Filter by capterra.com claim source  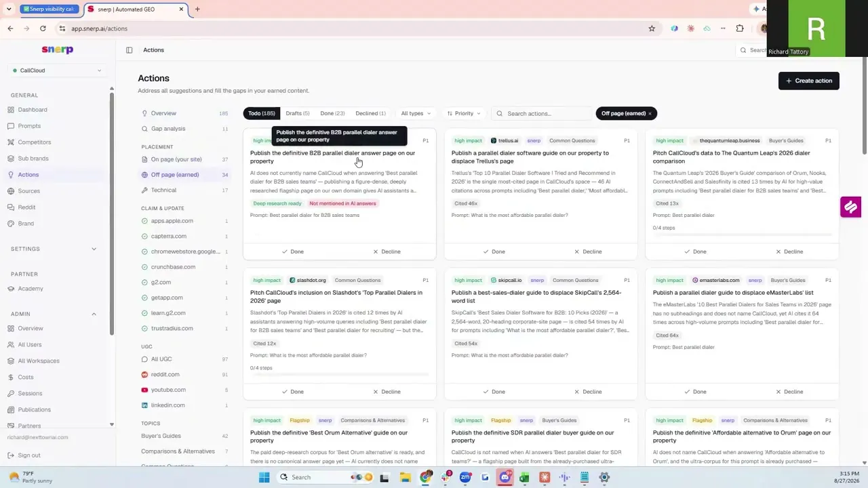point(184,237)
